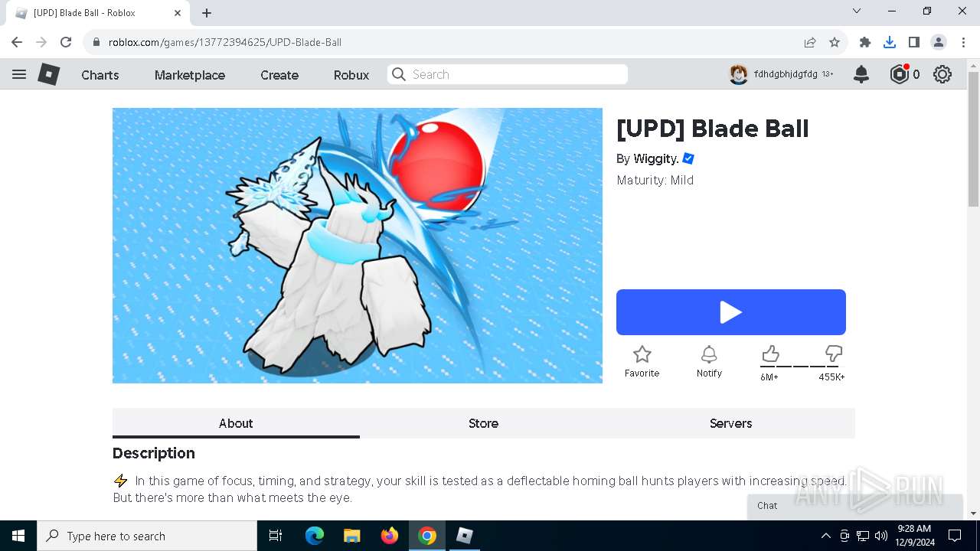The width and height of the screenshot is (980, 551).
Task: Open Roblox app in taskbar
Action: 465,536
